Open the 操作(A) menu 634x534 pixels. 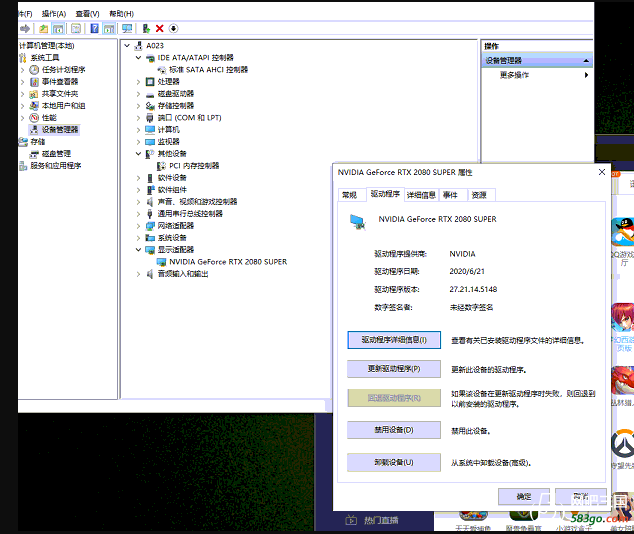54,14
